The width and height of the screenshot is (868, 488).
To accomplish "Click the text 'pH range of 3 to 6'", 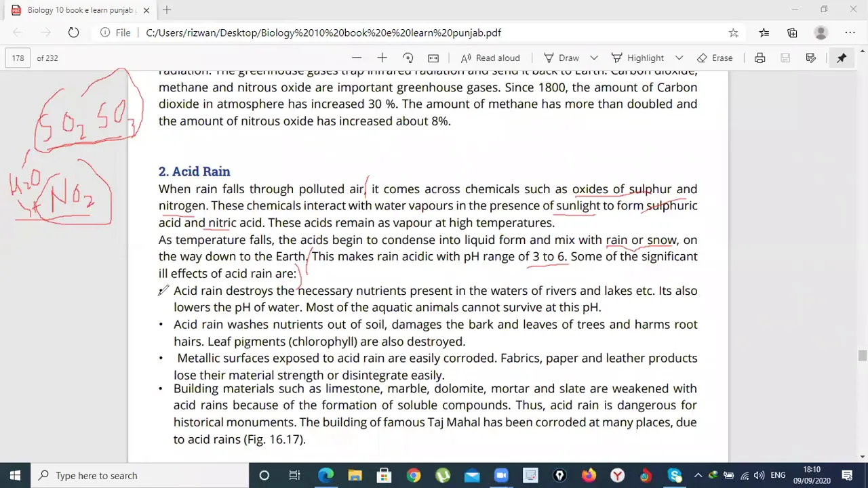I will tap(514, 256).
